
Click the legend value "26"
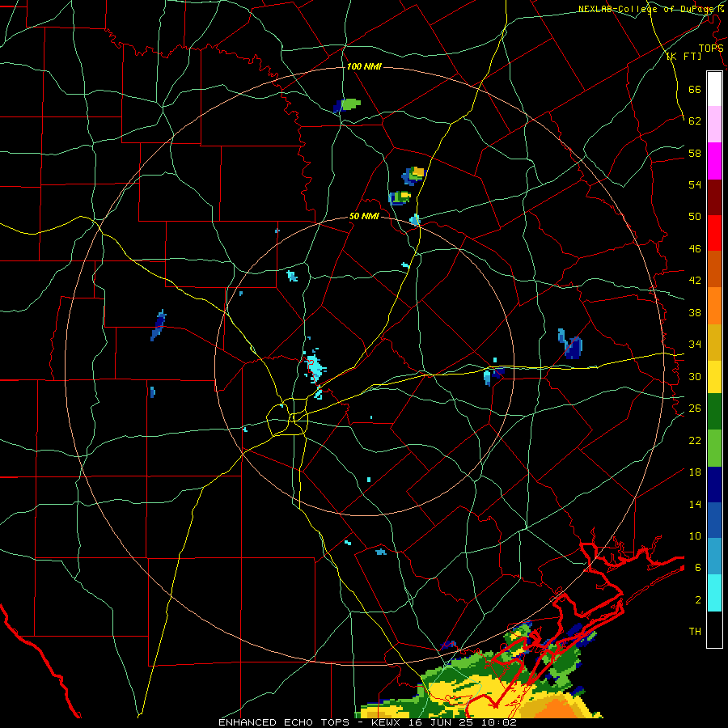[x=695, y=408]
